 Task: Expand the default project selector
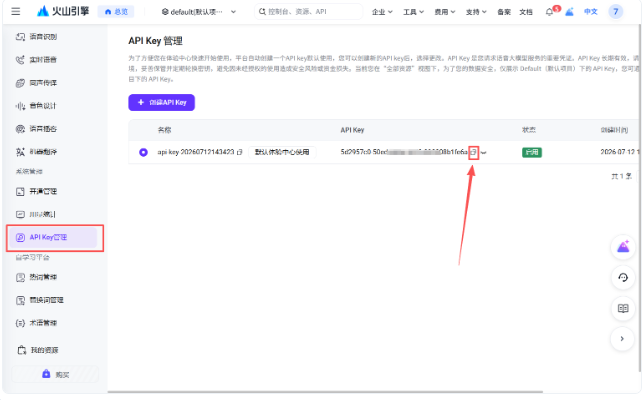pyautogui.click(x=199, y=12)
